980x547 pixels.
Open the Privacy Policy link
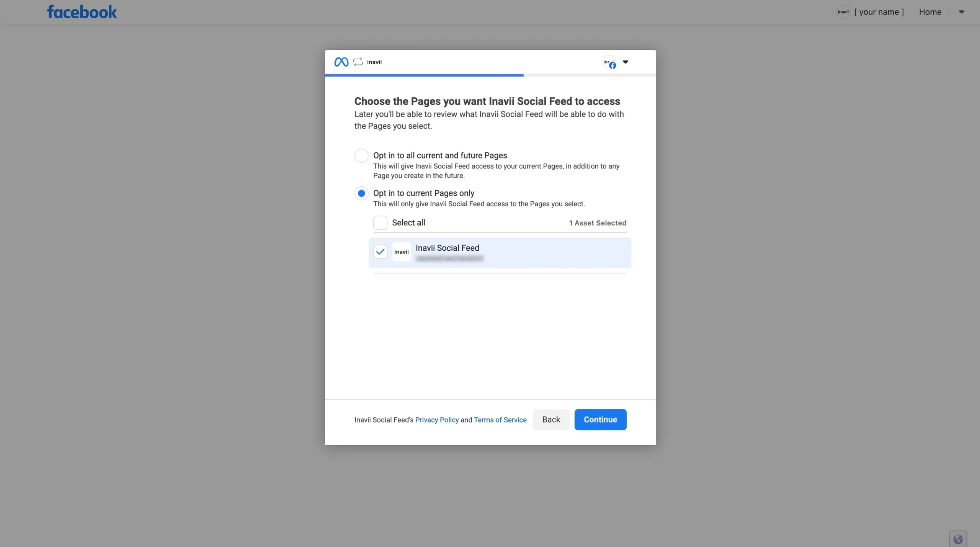point(437,420)
